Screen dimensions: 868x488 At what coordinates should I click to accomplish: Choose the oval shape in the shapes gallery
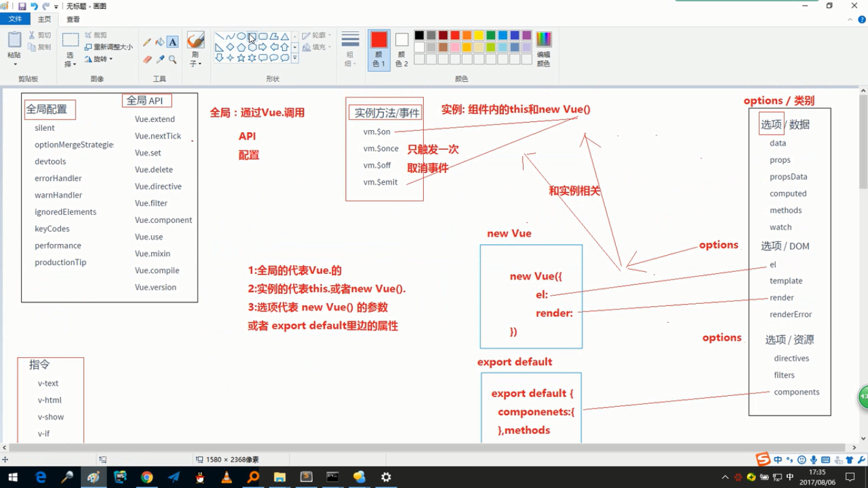coord(241,36)
